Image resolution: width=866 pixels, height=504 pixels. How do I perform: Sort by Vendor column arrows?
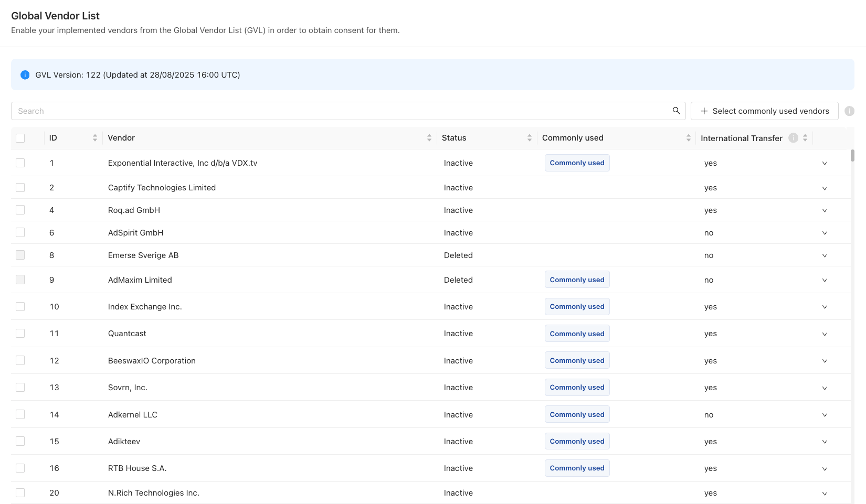(x=429, y=138)
